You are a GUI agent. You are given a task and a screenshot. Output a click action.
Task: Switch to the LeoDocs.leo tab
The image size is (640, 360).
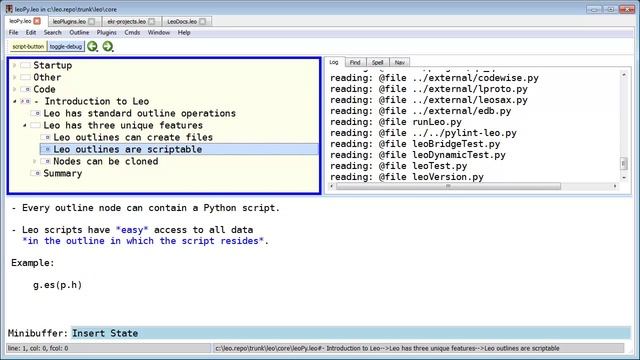(182, 21)
